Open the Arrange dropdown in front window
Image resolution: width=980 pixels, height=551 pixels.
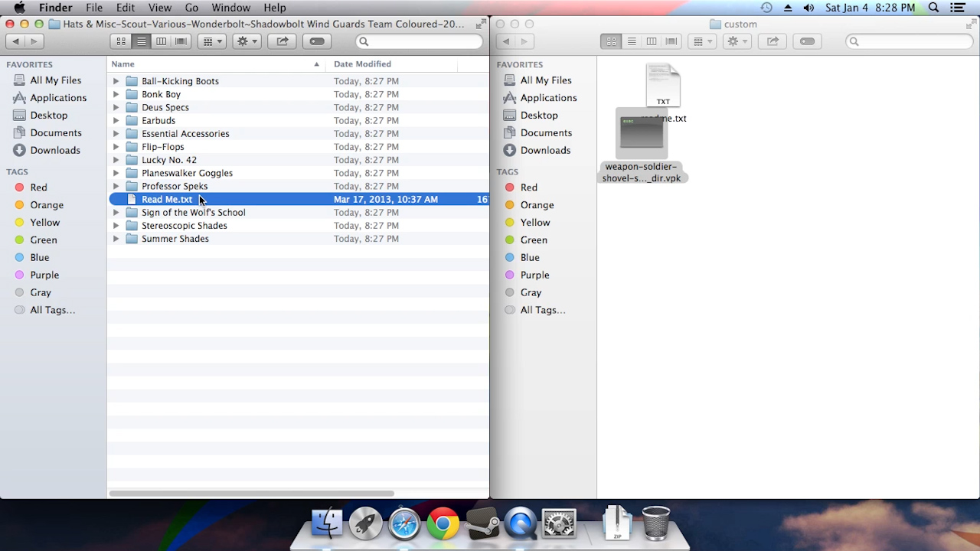212,41
